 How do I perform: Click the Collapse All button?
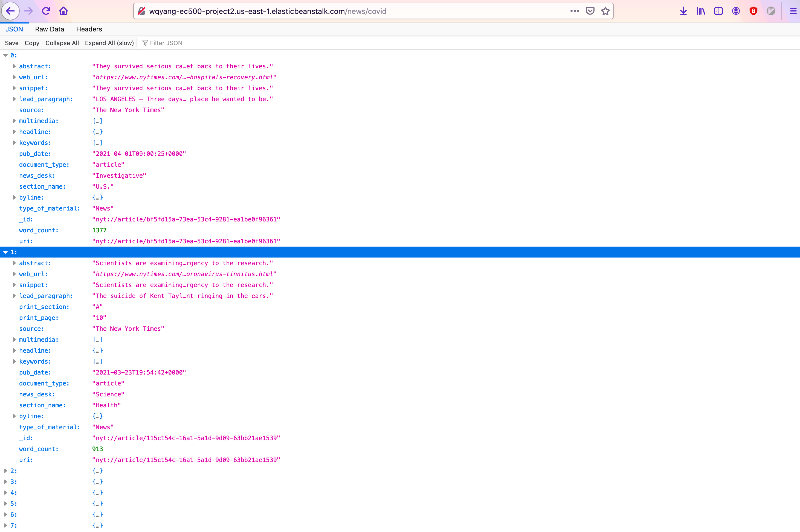point(62,43)
